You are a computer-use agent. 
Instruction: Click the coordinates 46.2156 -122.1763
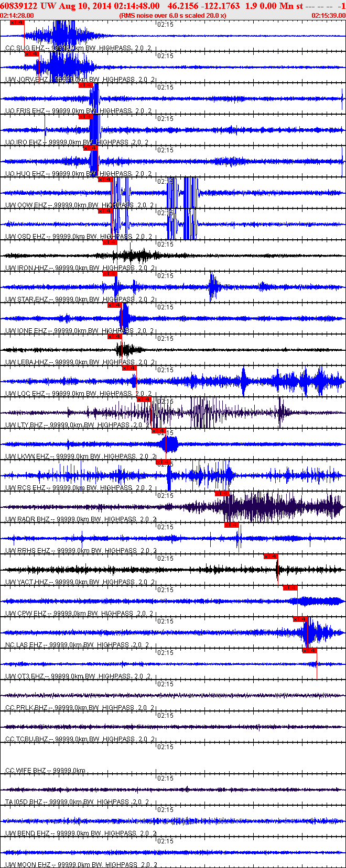[x=203, y=6]
